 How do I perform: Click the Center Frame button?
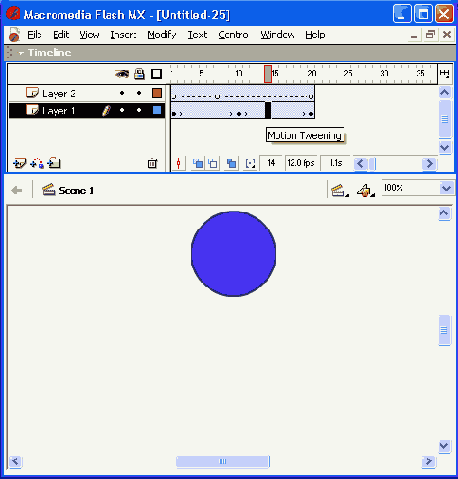point(178,163)
